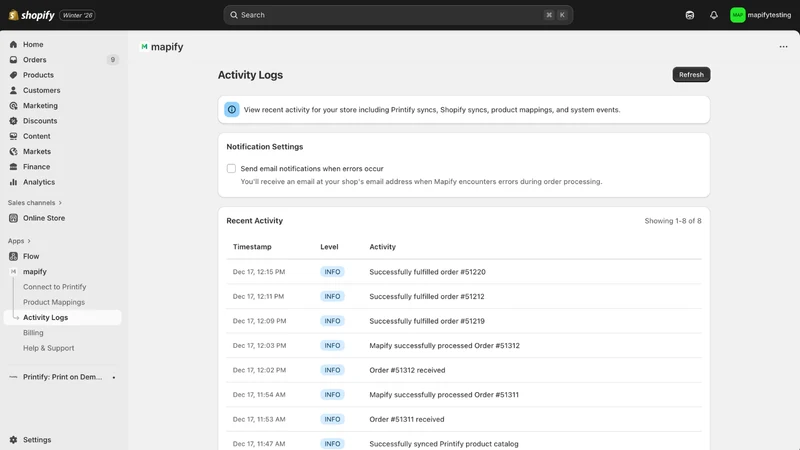Click the mapify app icon in sidebar
This screenshot has height=450, width=800.
tap(13, 271)
